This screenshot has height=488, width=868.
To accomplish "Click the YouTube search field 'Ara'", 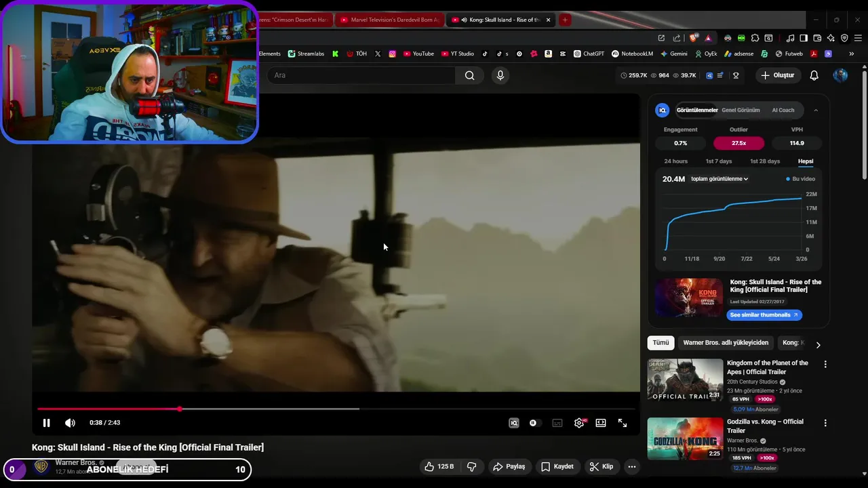I will (x=361, y=75).
